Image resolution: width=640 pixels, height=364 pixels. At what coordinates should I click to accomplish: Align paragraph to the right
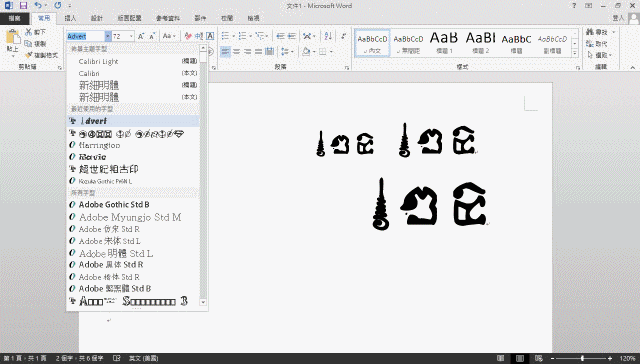(247, 52)
